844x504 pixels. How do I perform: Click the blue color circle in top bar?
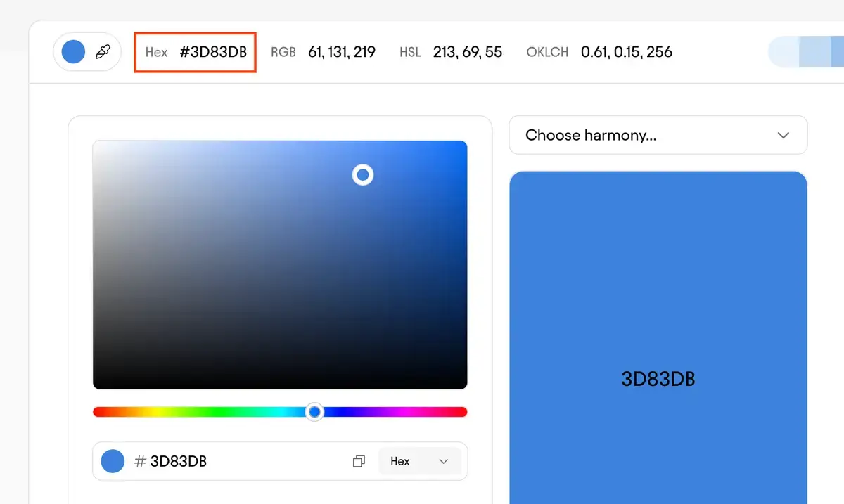tap(74, 52)
